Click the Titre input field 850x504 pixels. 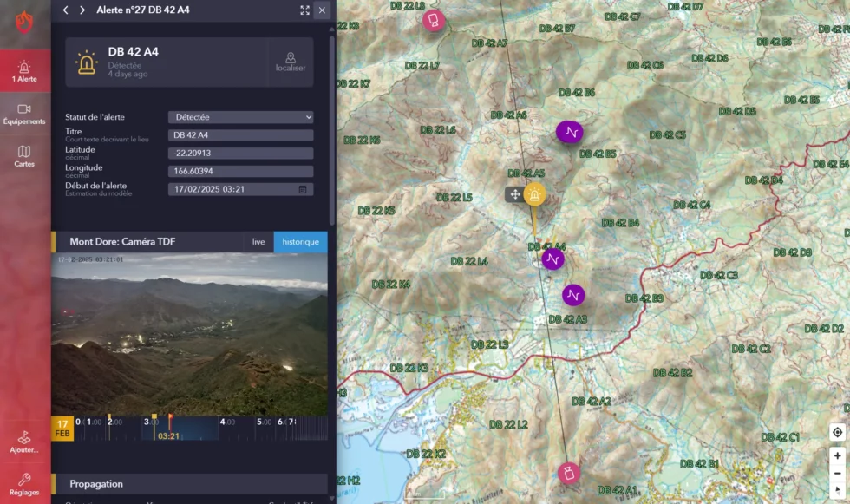click(240, 135)
